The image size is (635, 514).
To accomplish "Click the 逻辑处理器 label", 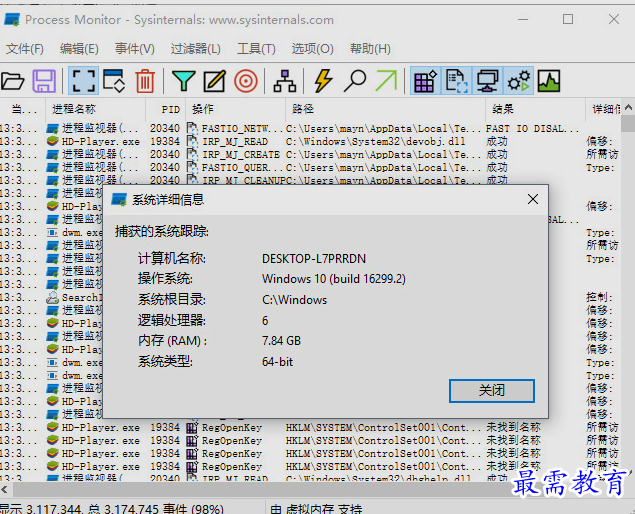I will [172, 321].
